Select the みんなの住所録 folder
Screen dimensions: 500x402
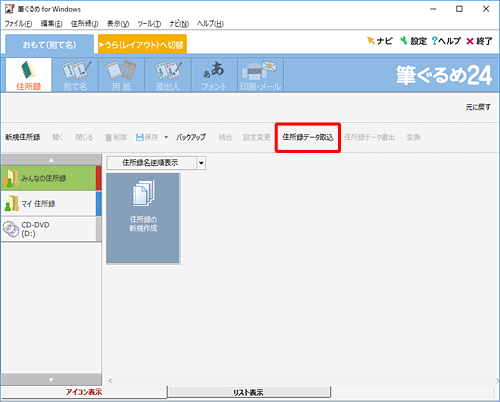[51, 178]
